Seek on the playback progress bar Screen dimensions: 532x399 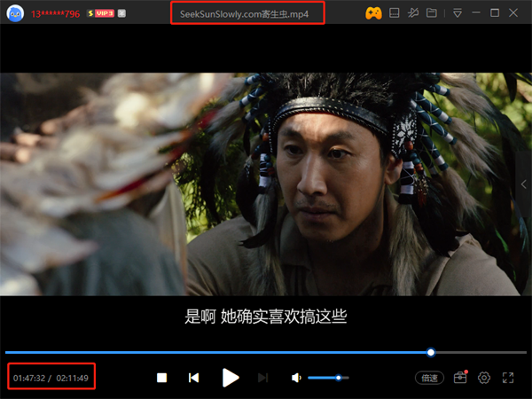click(x=266, y=353)
